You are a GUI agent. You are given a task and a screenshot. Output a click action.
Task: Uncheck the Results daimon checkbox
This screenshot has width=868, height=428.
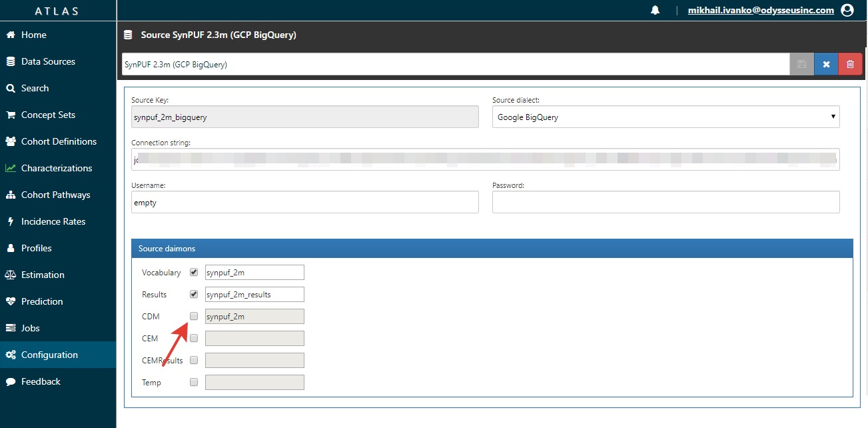pos(194,294)
